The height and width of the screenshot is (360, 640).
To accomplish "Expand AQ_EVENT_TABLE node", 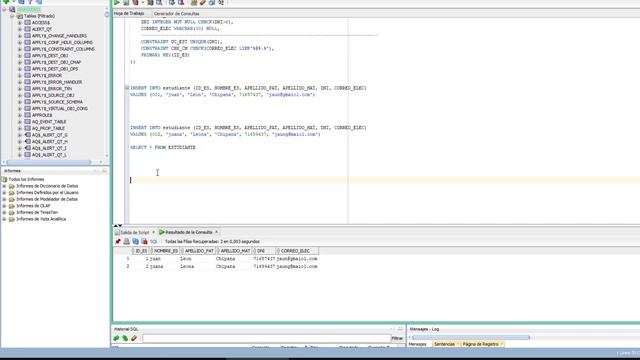I will tap(20, 122).
